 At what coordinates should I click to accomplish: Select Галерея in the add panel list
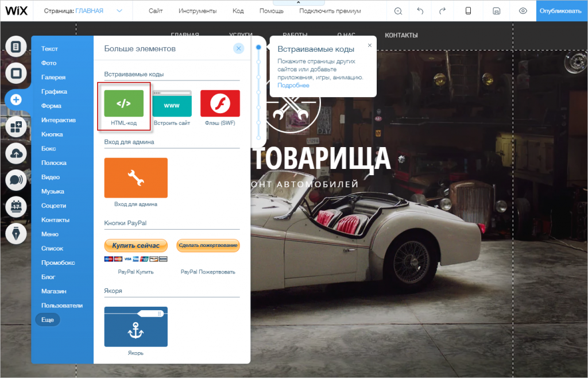[x=53, y=77]
